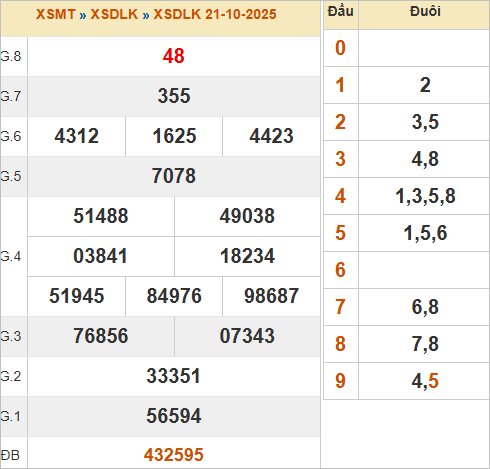
Task: Click the Đuôi column header
Action: coord(425,11)
